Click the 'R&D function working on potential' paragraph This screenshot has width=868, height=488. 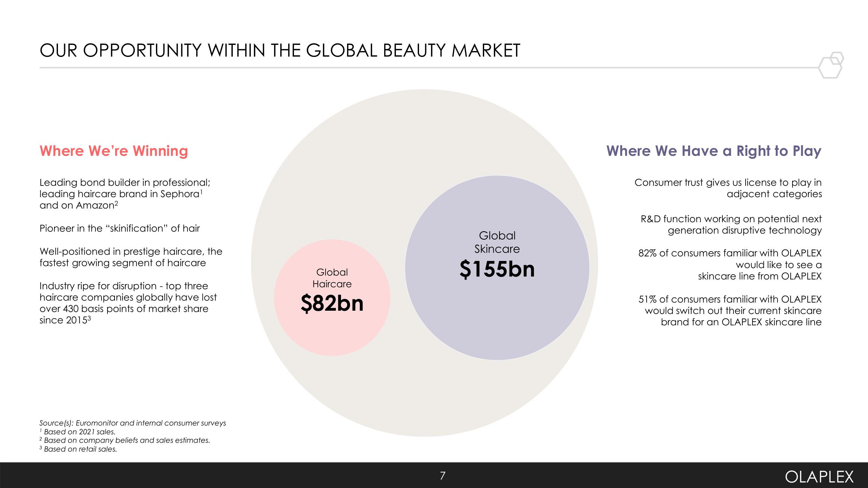(x=731, y=224)
